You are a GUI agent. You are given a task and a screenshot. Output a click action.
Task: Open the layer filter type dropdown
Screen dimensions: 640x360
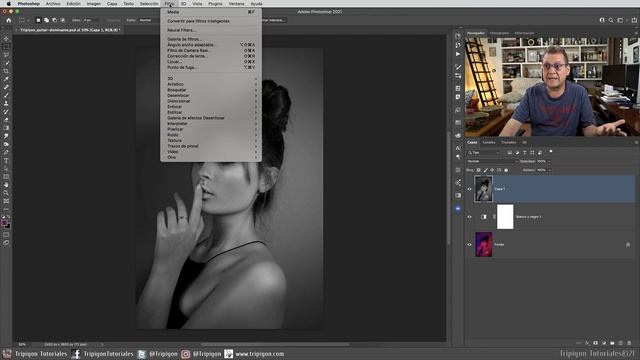[x=484, y=153]
